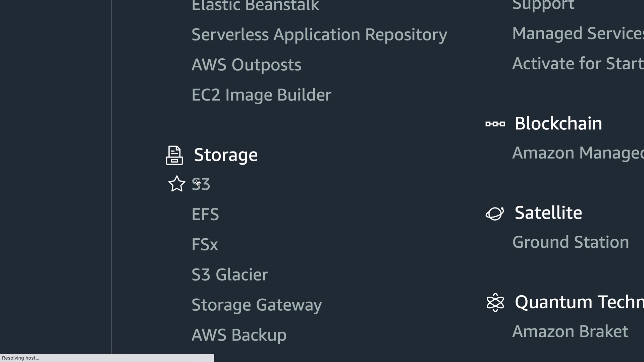Click the Storage category filing cabinet icon
The height and width of the screenshot is (362, 644).
(174, 155)
